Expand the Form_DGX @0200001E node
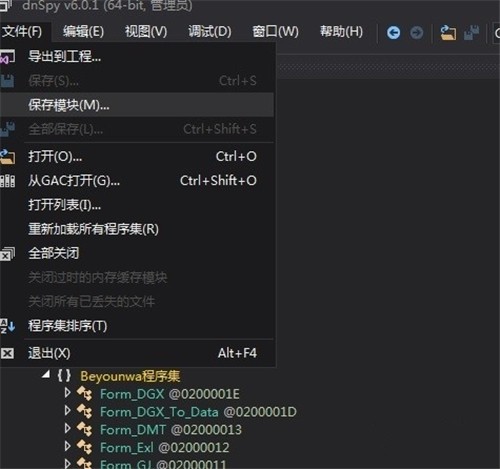500x469 pixels. [68, 393]
